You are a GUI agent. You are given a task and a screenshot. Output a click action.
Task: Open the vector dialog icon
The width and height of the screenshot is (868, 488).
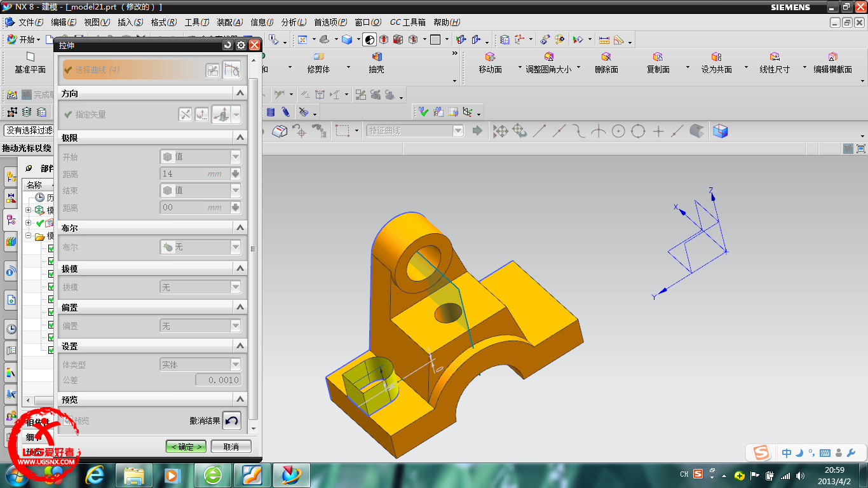tap(202, 115)
